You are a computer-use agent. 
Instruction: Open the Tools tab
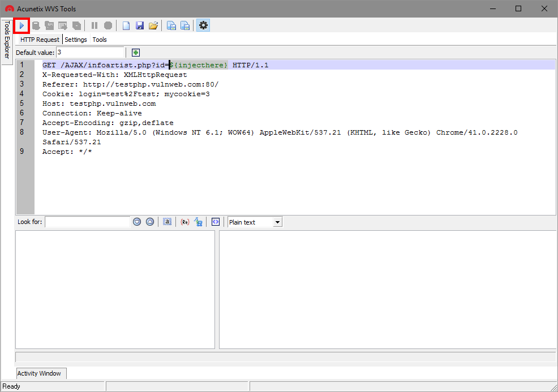[x=100, y=40]
